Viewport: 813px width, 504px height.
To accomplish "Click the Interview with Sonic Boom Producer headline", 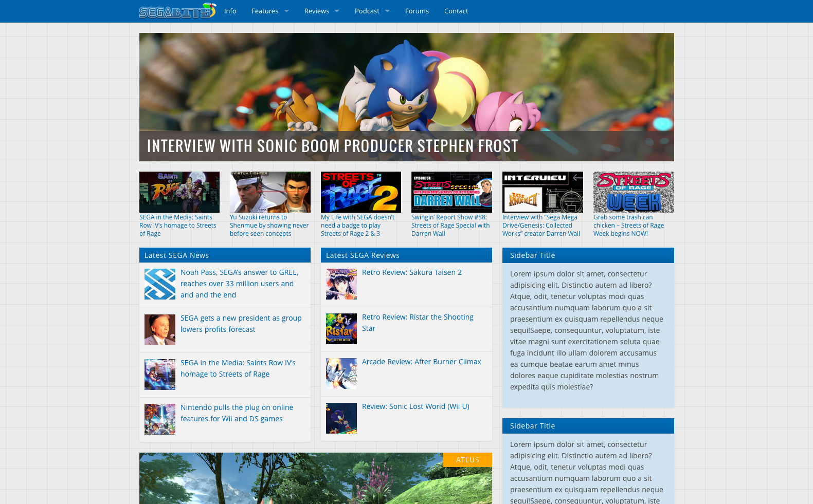I will tap(333, 146).
